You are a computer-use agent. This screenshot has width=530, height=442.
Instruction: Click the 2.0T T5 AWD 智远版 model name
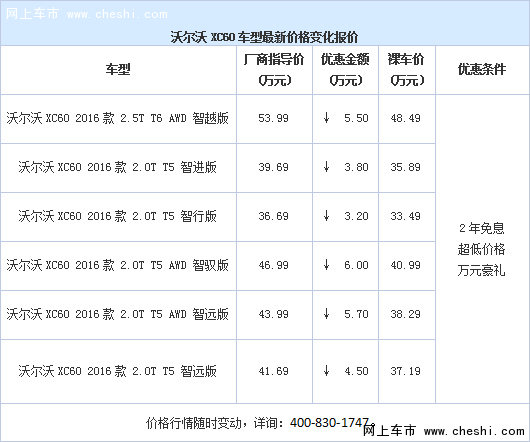pos(118,314)
